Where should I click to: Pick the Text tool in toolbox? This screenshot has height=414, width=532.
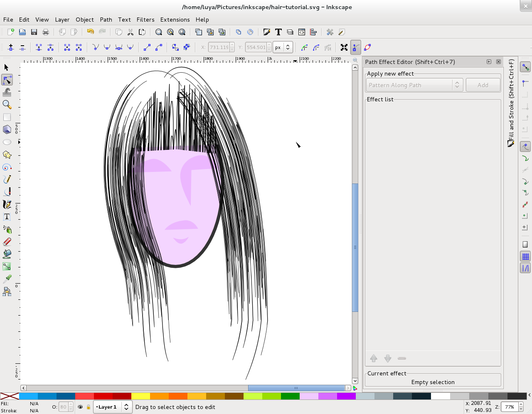tap(7, 217)
